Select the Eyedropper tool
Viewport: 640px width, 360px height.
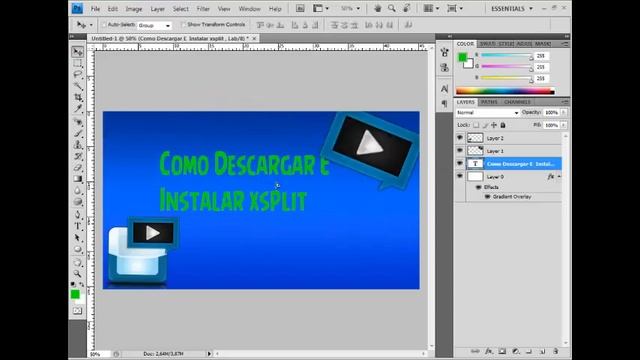pyautogui.click(x=78, y=109)
